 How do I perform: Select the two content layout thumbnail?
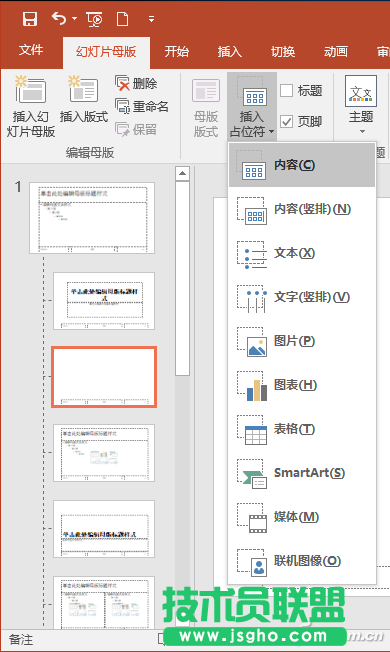tap(104, 602)
